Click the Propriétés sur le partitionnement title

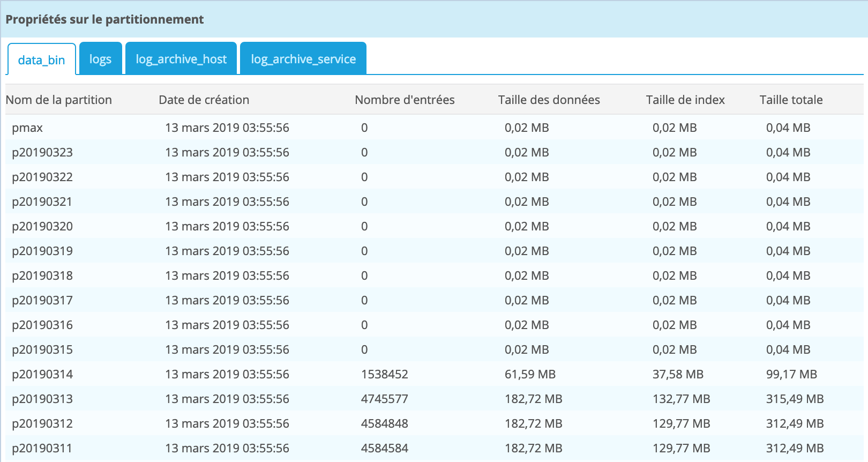tap(104, 19)
